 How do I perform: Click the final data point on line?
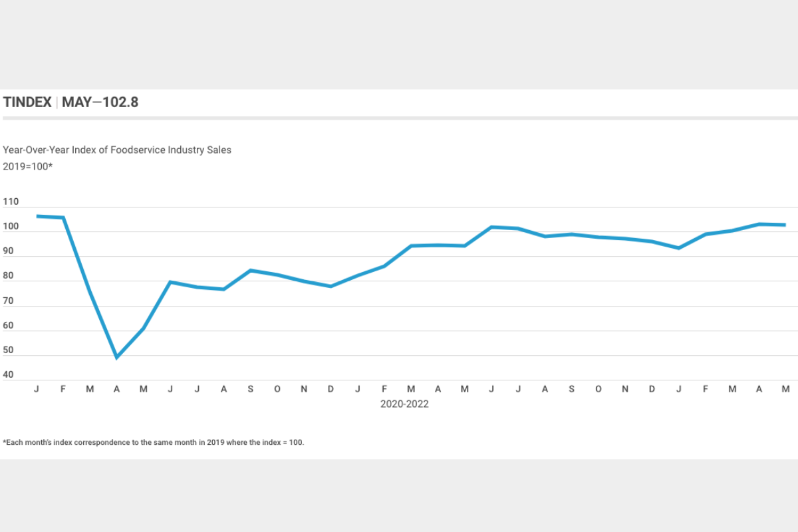[785, 225]
